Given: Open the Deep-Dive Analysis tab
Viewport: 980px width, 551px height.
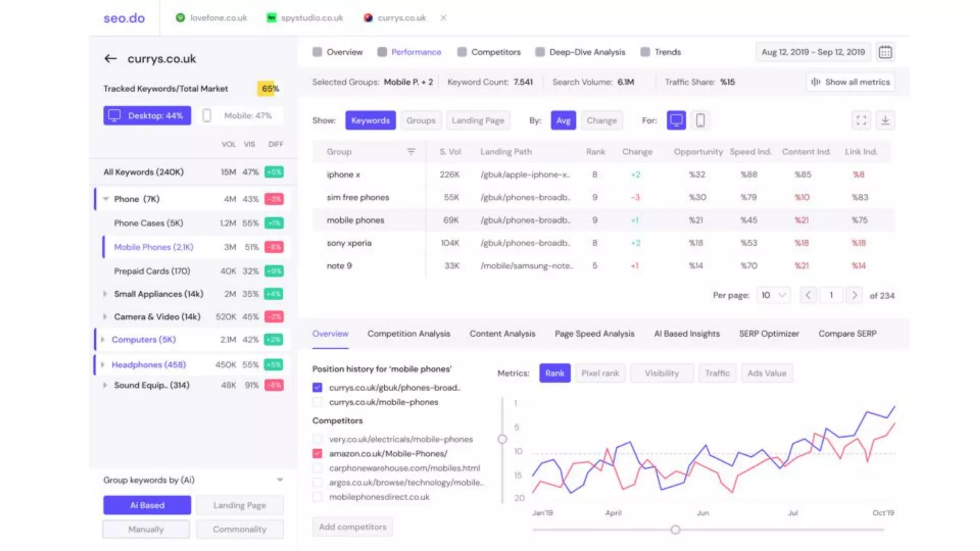Looking at the screenshot, I should [587, 52].
